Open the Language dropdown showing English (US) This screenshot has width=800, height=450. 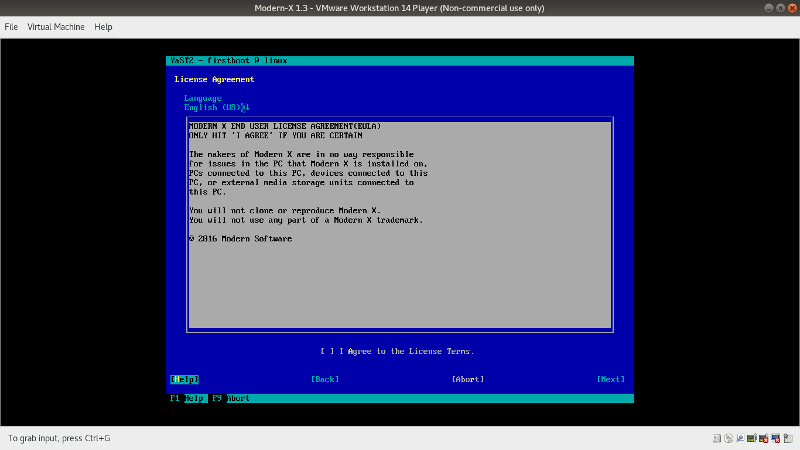217,107
